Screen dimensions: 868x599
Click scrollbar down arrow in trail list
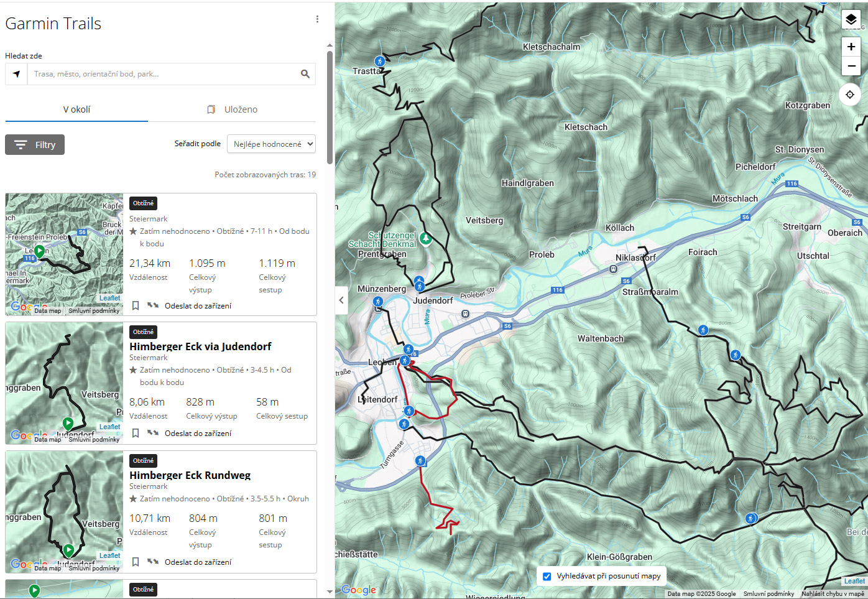pos(330,592)
